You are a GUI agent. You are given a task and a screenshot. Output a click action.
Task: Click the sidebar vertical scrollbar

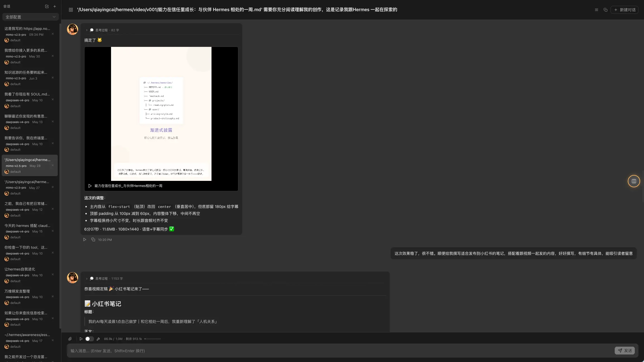coord(60,176)
